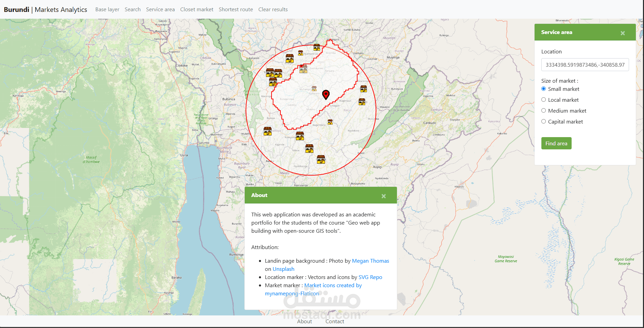Select market icon next to Rutegama
Screen dimensions: 644x328
coord(300,136)
